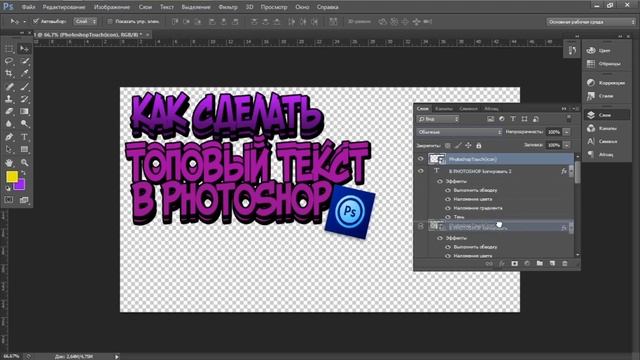The height and width of the screenshot is (360, 640).
Task: Open the Файл menu
Action: (28, 7)
